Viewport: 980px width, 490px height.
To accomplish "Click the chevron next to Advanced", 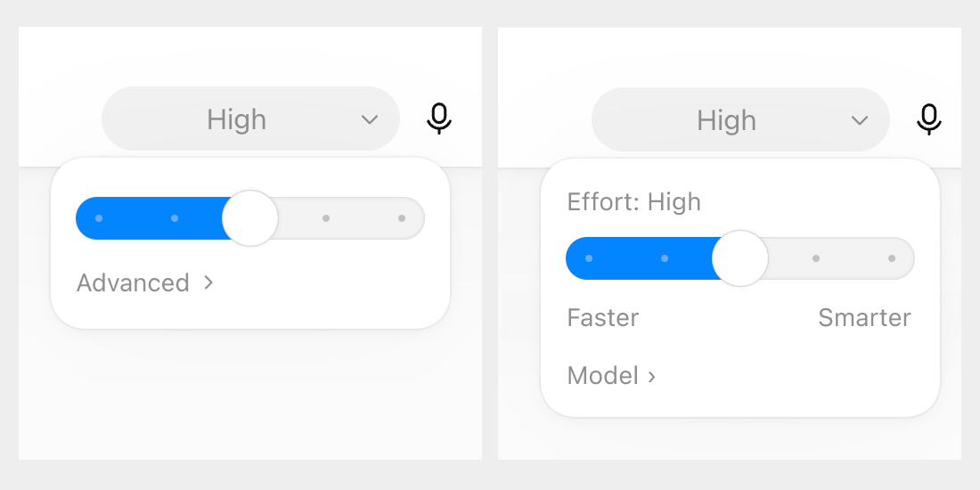I will point(208,283).
